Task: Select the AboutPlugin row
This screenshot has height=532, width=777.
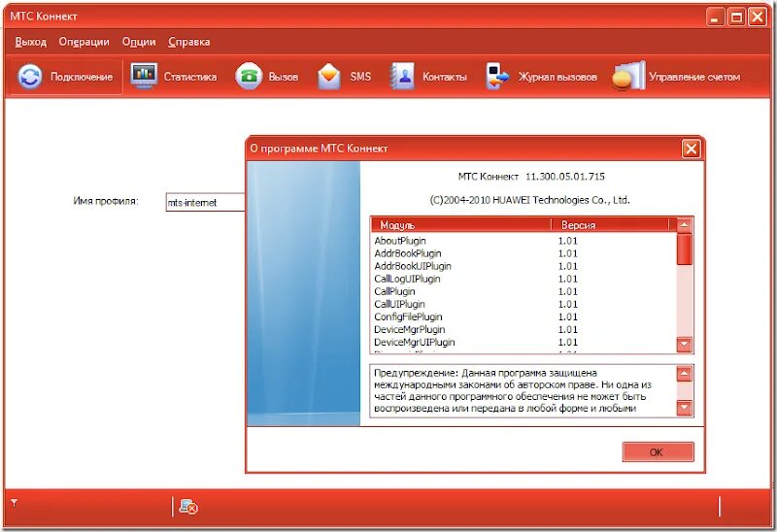Action: (x=524, y=241)
